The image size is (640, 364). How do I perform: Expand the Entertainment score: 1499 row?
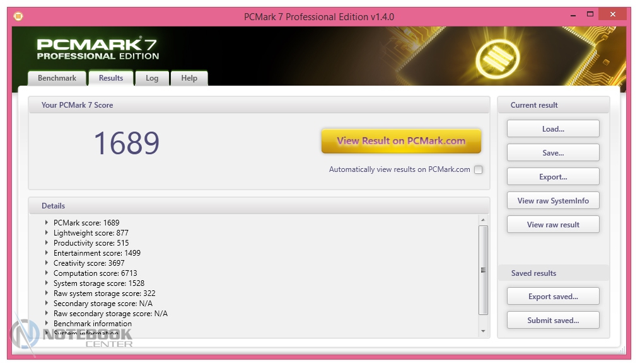tap(47, 253)
